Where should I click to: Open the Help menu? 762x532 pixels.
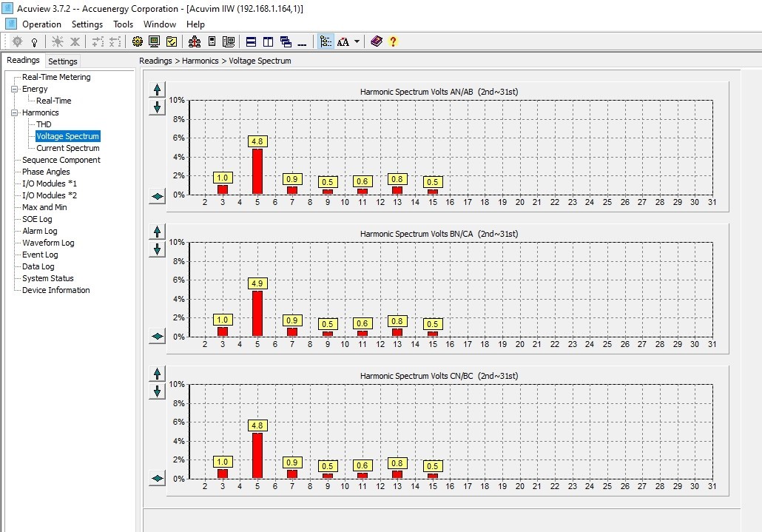click(195, 24)
